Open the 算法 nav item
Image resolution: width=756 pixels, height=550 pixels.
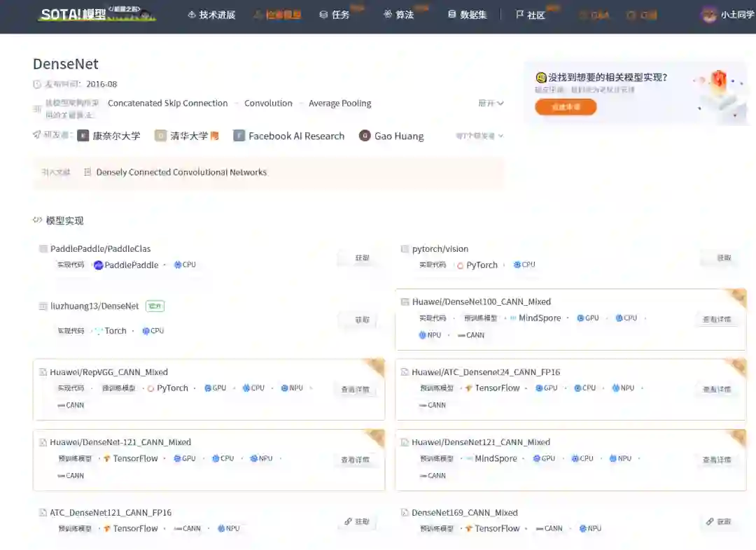[399, 15]
